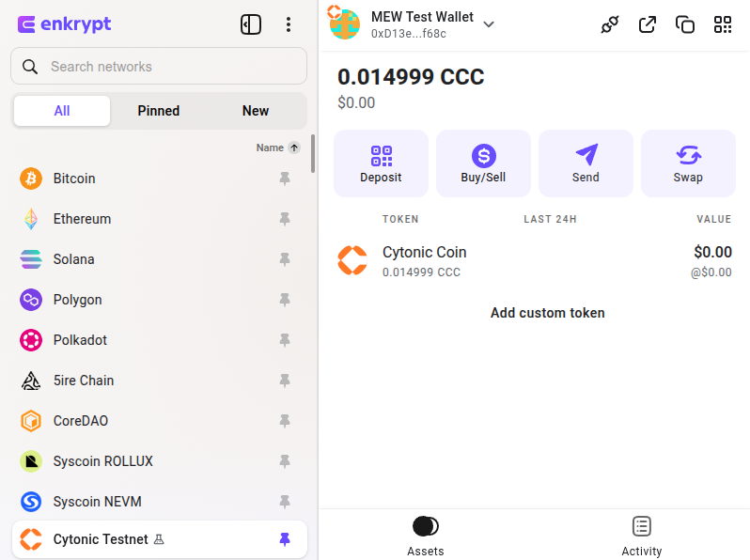Toggle the pin for Bitcoin network

click(x=285, y=179)
